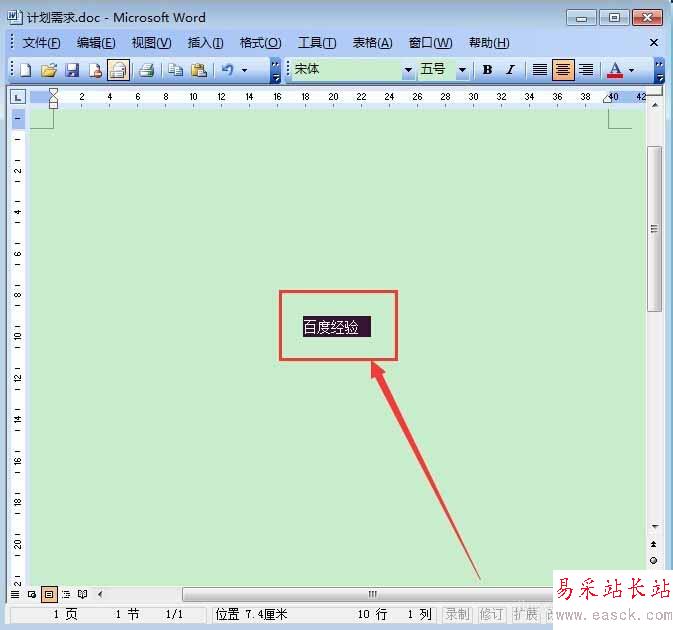
Task: Open the 帮助(H) menu
Action: [489, 42]
